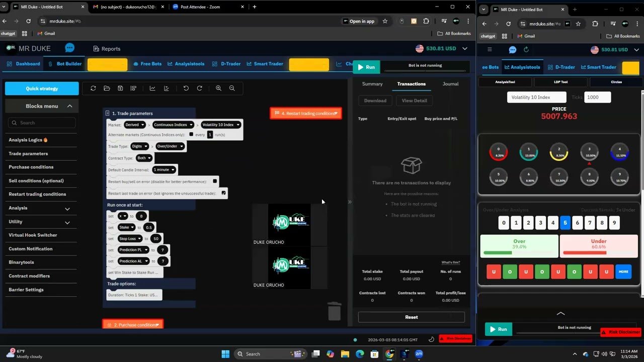Screen dimensions: 644x362
Task: Open the TradingView chart icon beside chart icon
Action: point(167,88)
